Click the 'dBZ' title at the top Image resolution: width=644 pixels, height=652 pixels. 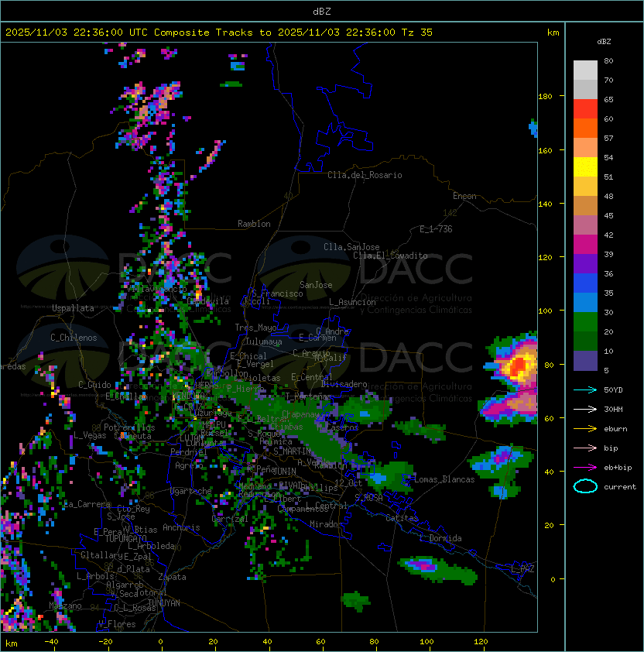(322, 11)
